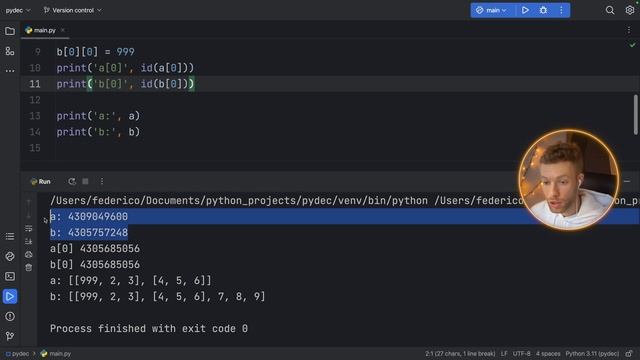Open Search Everywhere magnifier
Image resolution: width=640 pixels, height=360 pixels.
(x=610, y=10)
